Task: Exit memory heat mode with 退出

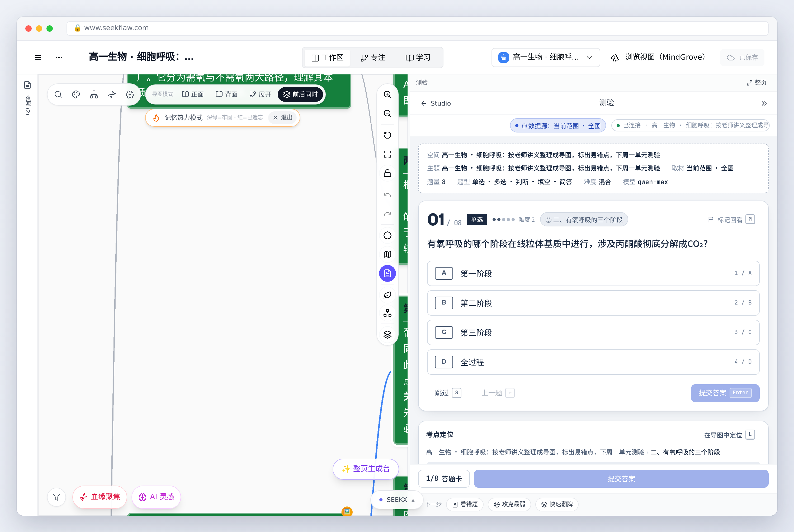Action: pos(283,117)
